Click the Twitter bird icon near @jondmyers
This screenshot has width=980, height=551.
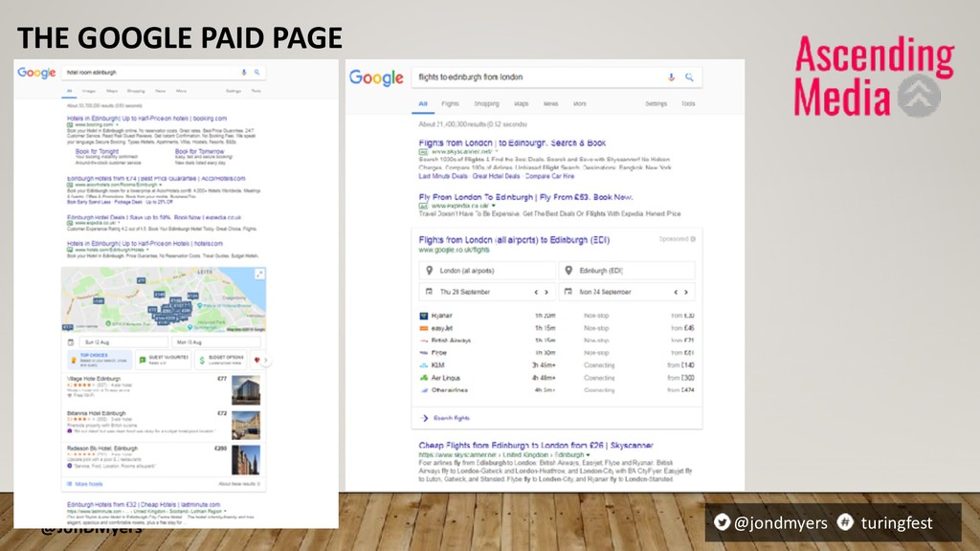click(722, 522)
